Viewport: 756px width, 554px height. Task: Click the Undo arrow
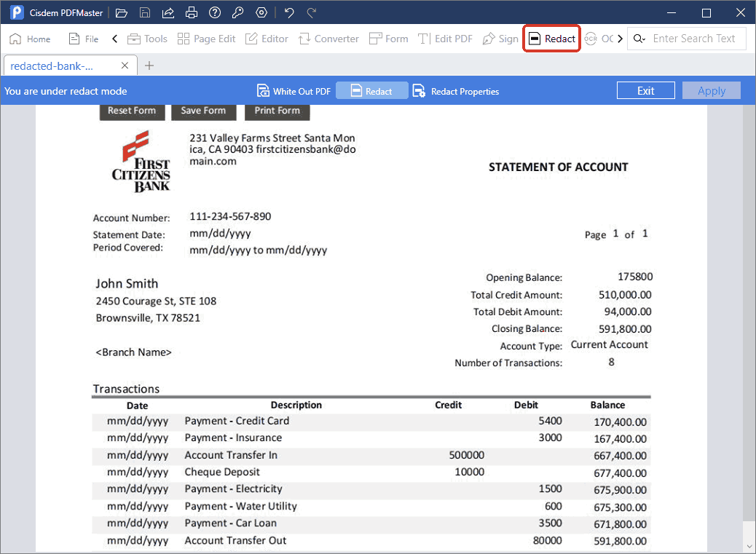click(x=289, y=12)
